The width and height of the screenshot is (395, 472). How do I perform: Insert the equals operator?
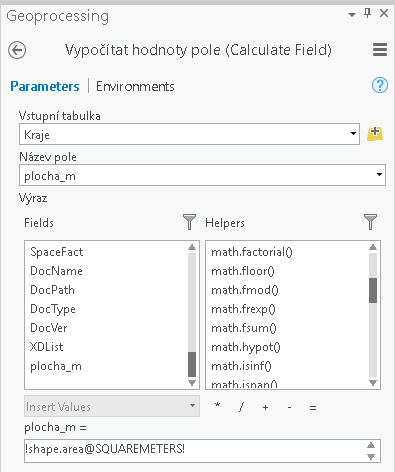tap(313, 407)
